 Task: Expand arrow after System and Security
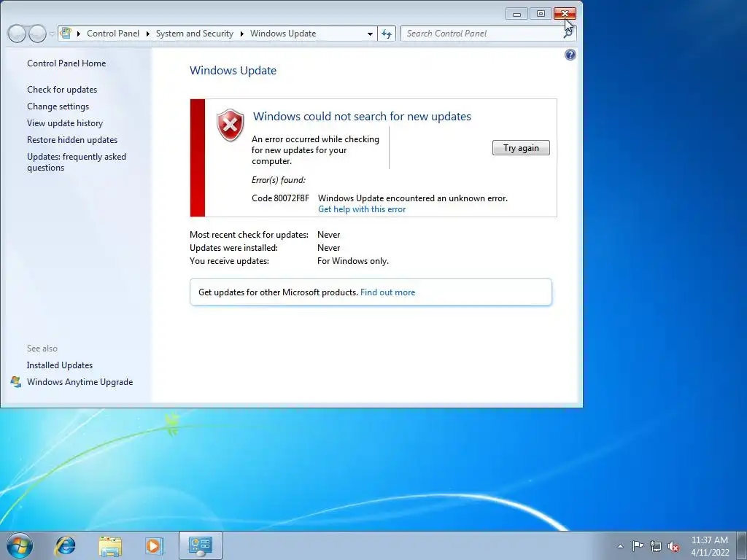tap(242, 34)
